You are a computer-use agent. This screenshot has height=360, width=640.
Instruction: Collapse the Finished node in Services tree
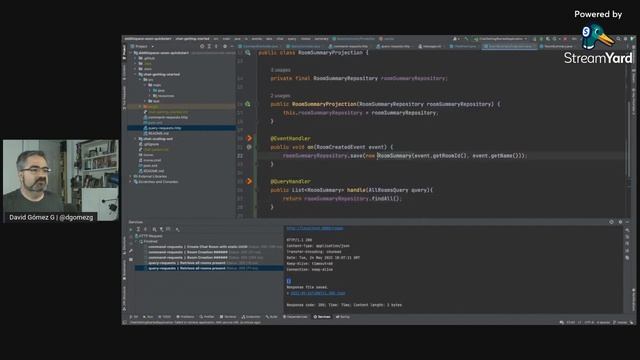[x=136, y=241]
